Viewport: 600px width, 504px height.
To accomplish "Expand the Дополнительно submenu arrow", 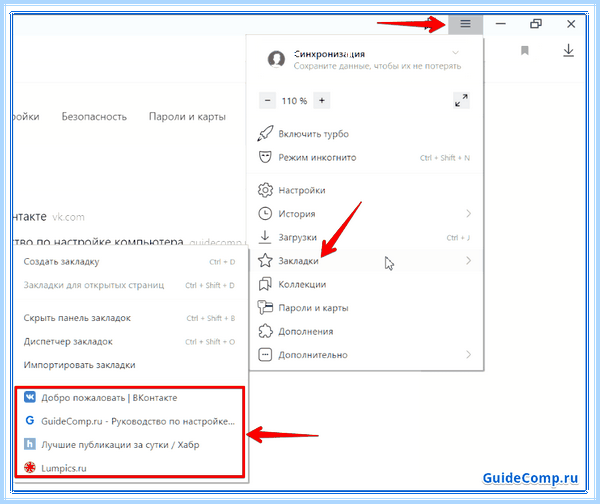I will coord(468,355).
